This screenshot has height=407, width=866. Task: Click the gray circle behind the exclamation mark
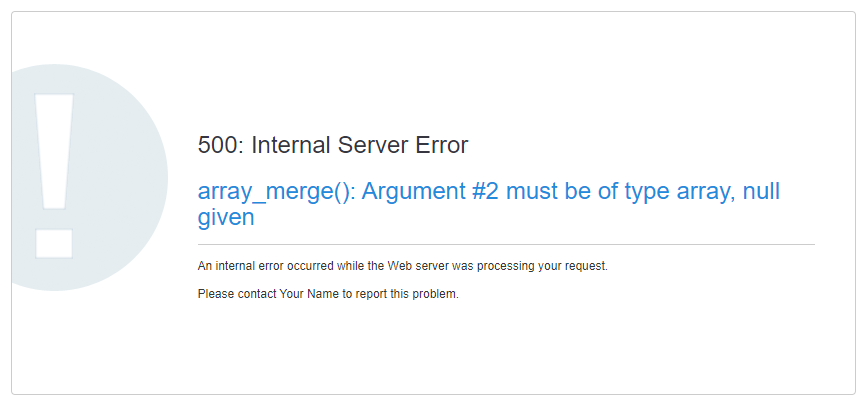click(89, 177)
